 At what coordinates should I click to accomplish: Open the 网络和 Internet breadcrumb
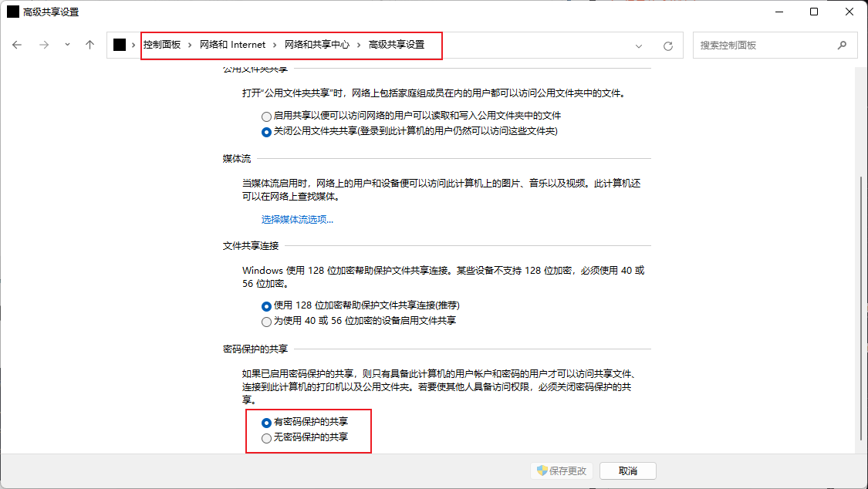232,45
